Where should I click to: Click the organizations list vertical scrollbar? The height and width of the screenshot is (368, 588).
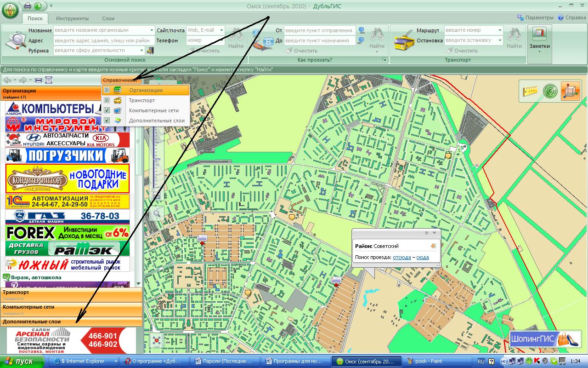[139, 184]
